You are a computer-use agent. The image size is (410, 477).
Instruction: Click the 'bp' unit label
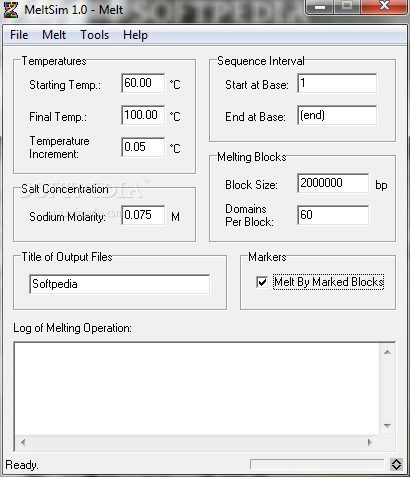pos(381,185)
